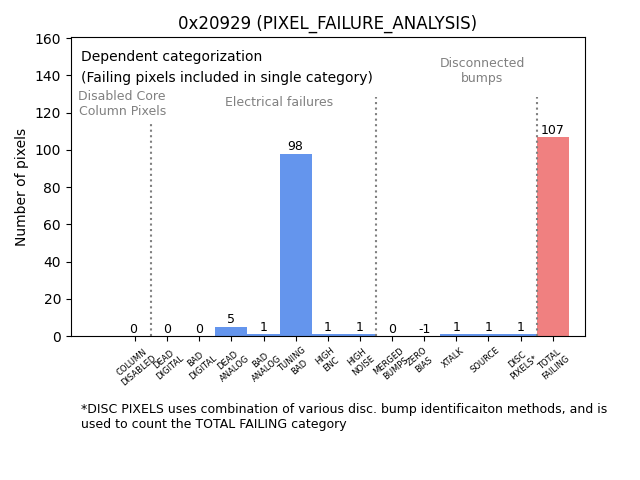Click the XTALK x-axis label

click(453, 358)
